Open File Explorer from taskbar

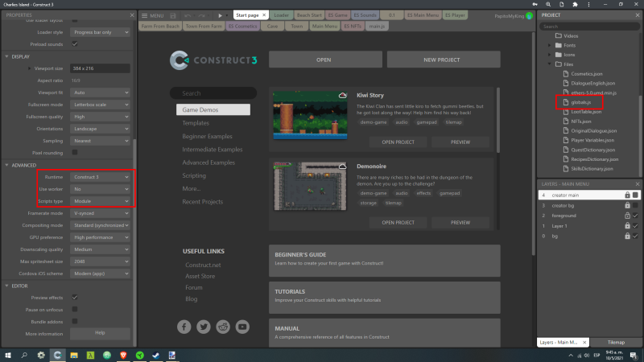click(74, 356)
